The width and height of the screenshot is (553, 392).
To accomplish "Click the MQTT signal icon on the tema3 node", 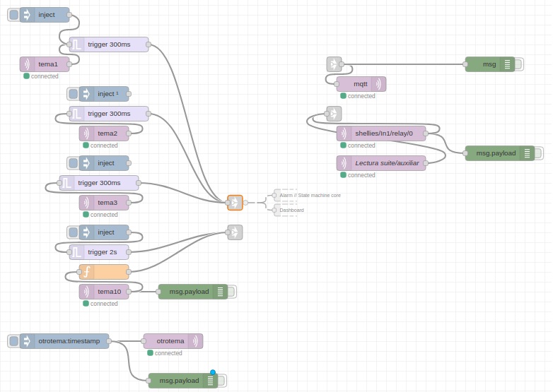I will tap(86, 203).
